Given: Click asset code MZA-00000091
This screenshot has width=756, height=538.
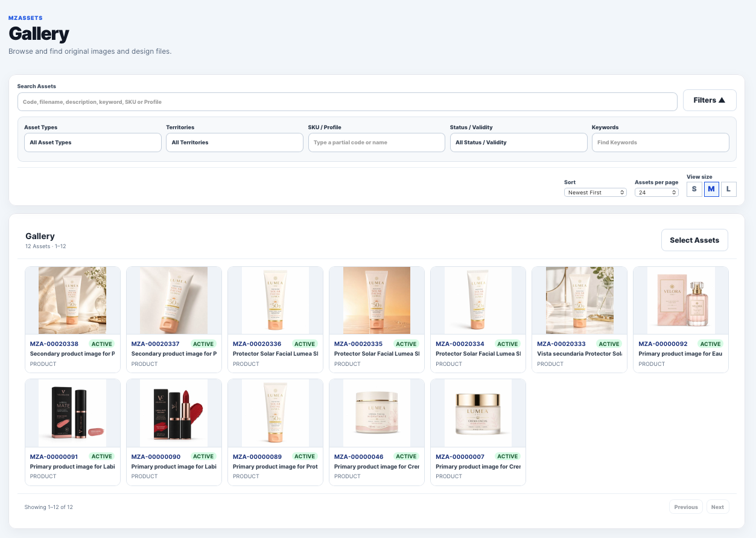Looking at the screenshot, I should [54, 456].
